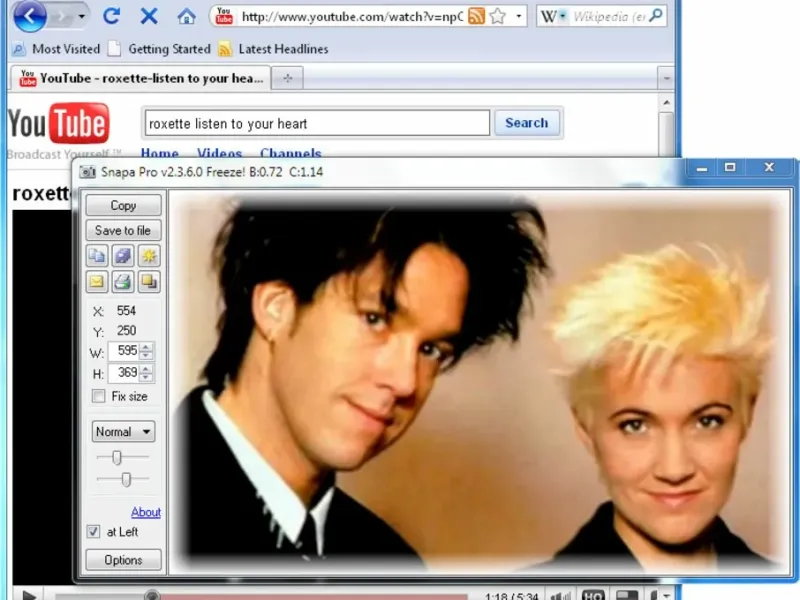Click the browser page scroll up arrow
This screenshot has width=800, height=600.
coord(666,103)
